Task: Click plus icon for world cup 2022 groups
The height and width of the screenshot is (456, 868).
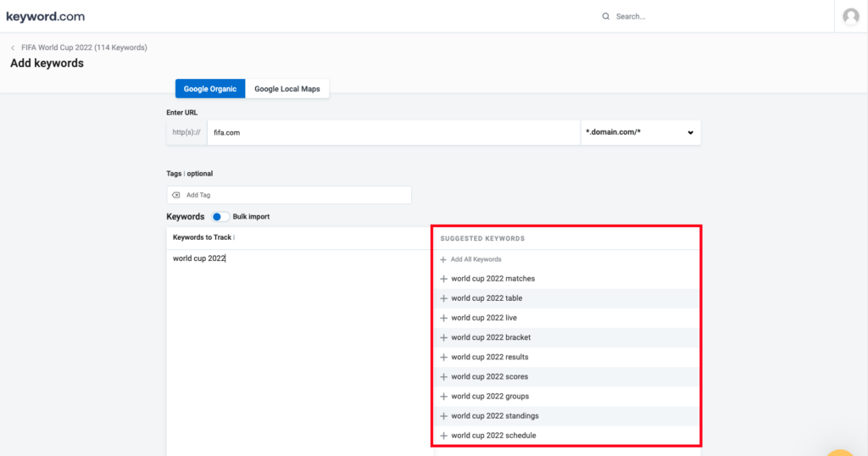Action: click(x=443, y=397)
